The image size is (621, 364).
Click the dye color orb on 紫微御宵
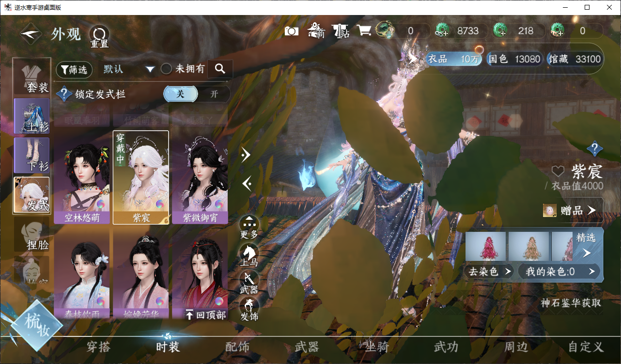tap(219, 205)
